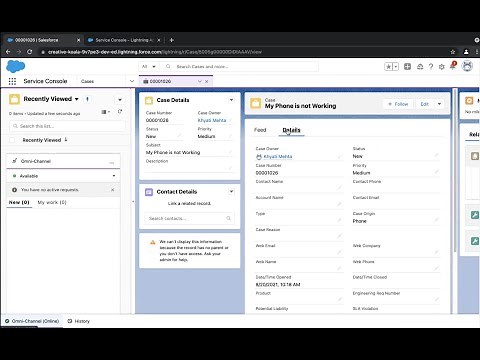Open list view controls dropdown

pos(120,99)
